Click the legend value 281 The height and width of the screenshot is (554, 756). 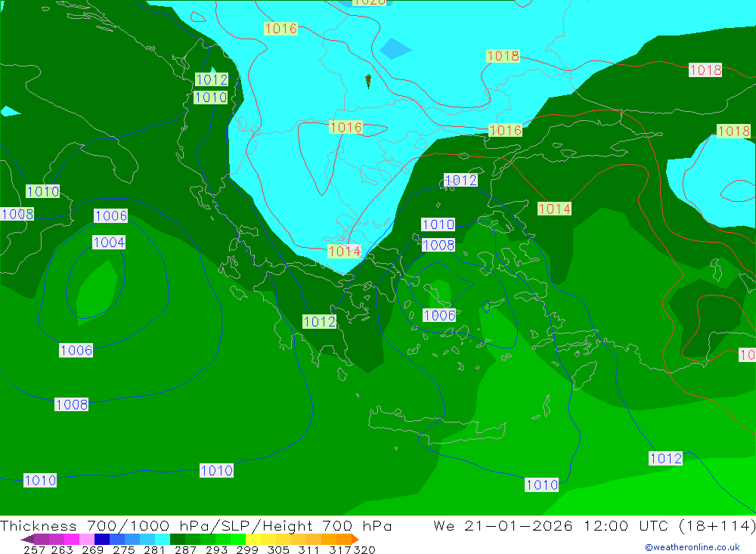tap(154, 549)
